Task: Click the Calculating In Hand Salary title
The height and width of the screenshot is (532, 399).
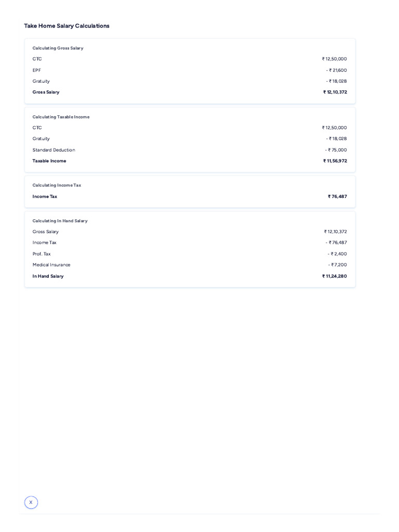Action: pyautogui.click(x=60, y=221)
